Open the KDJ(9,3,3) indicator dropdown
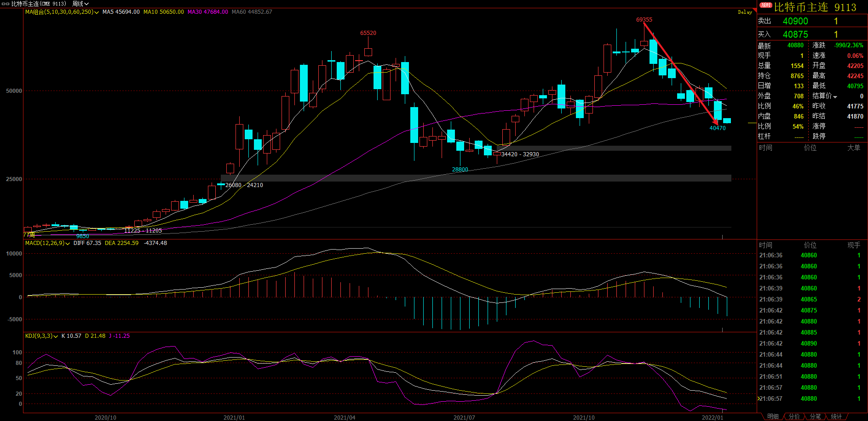 [56, 336]
